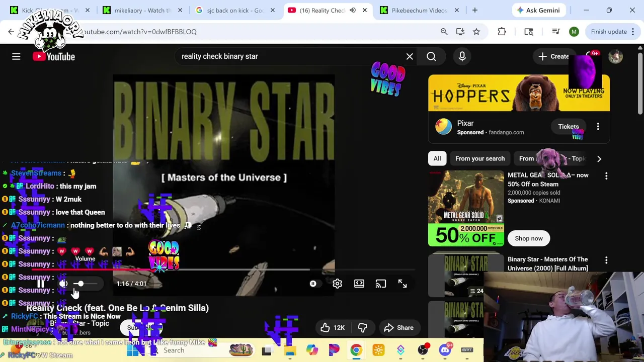Switch to theater mode
Image resolution: width=644 pixels, height=362 pixels.
click(359, 284)
